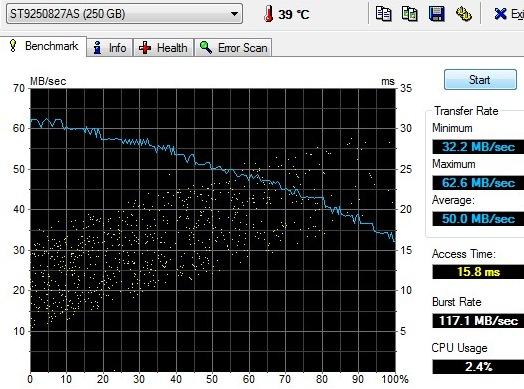The height and width of the screenshot is (389, 524).
Task: Click the Access Time 15.8 ms readout
Action: point(478,272)
